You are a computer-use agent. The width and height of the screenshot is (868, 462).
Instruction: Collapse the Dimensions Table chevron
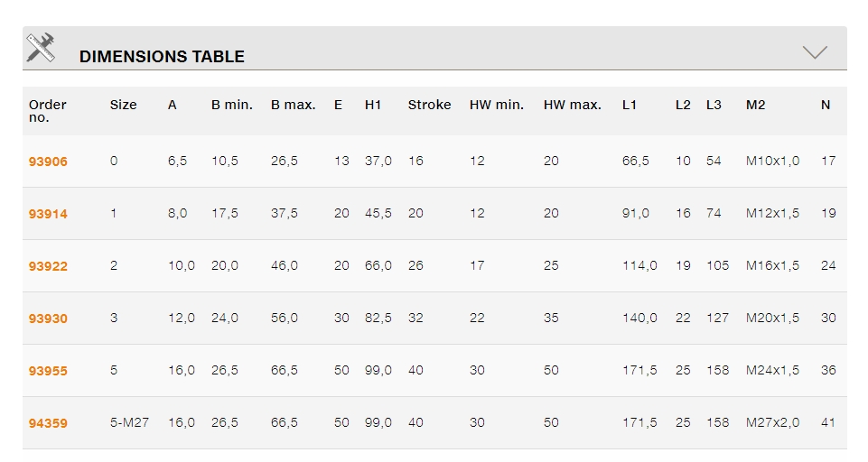point(815,52)
